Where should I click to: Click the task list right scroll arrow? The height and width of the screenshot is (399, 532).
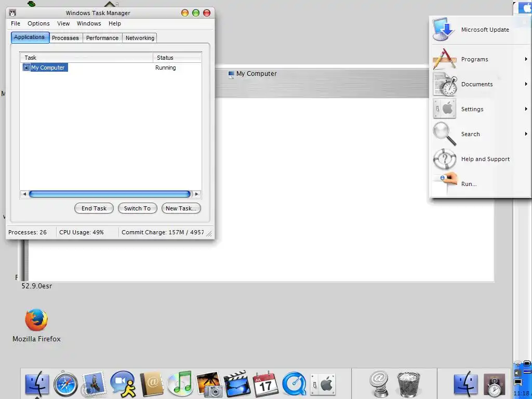(197, 194)
